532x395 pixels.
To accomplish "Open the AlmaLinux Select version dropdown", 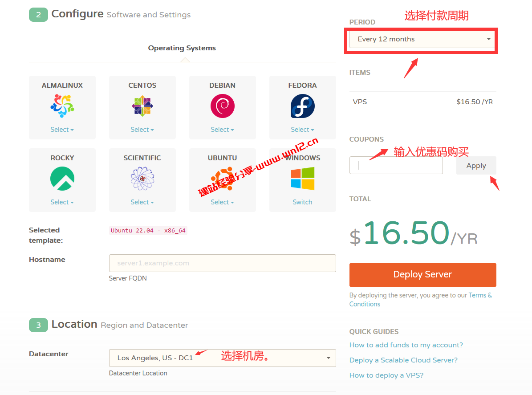I will point(62,129).
